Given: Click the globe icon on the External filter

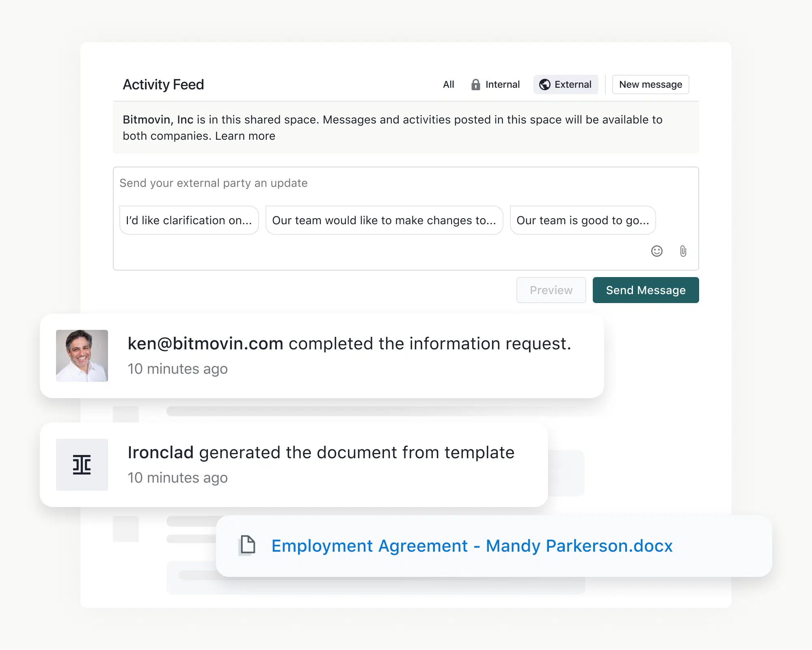Looking at the screenshot, I should (544, 84).
